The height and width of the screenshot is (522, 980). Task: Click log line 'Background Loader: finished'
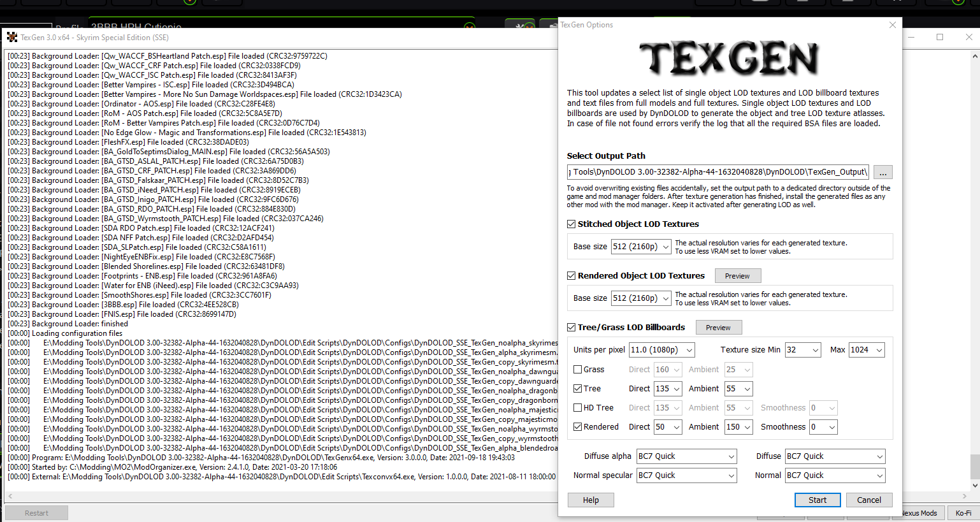pos(68,324)
